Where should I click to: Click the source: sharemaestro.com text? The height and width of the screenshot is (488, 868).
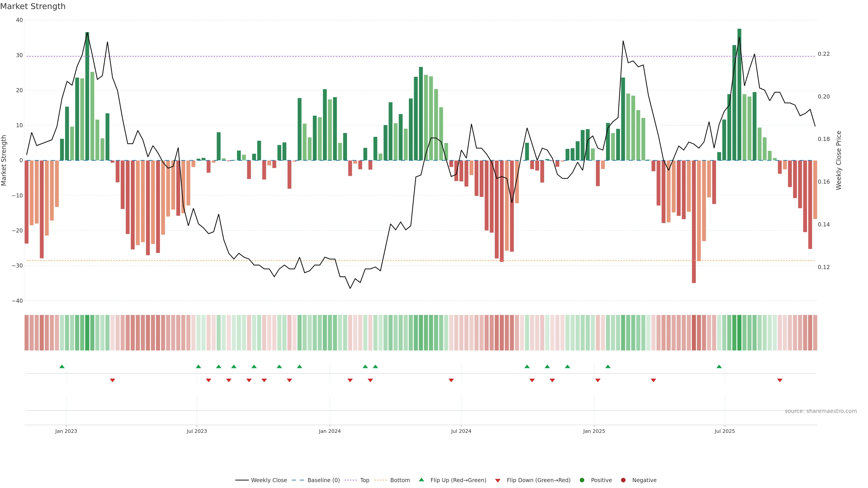(821, 411)
